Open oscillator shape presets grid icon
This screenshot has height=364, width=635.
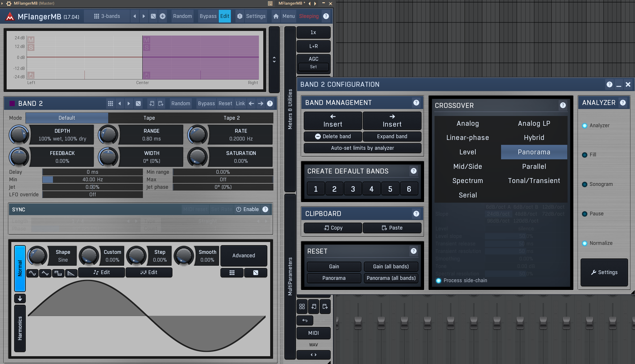point(232,273)
